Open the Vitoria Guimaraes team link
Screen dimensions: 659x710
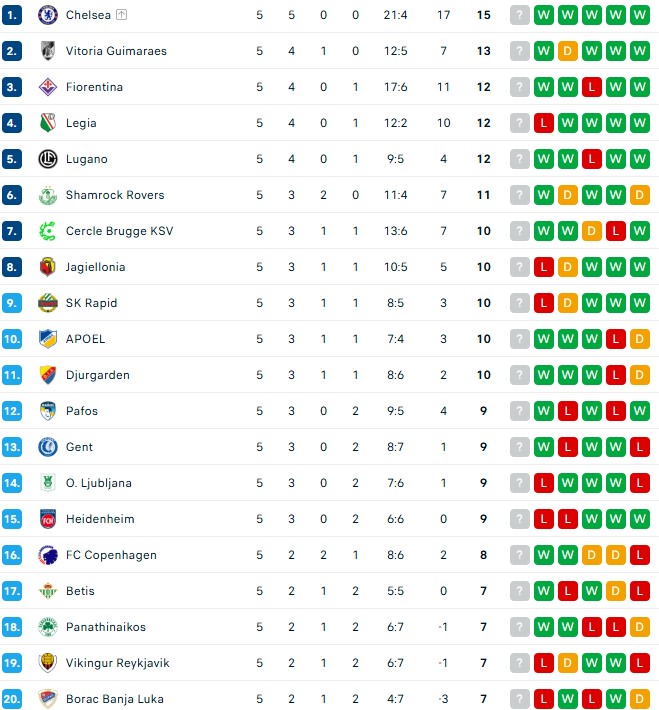tap(116, 51)
